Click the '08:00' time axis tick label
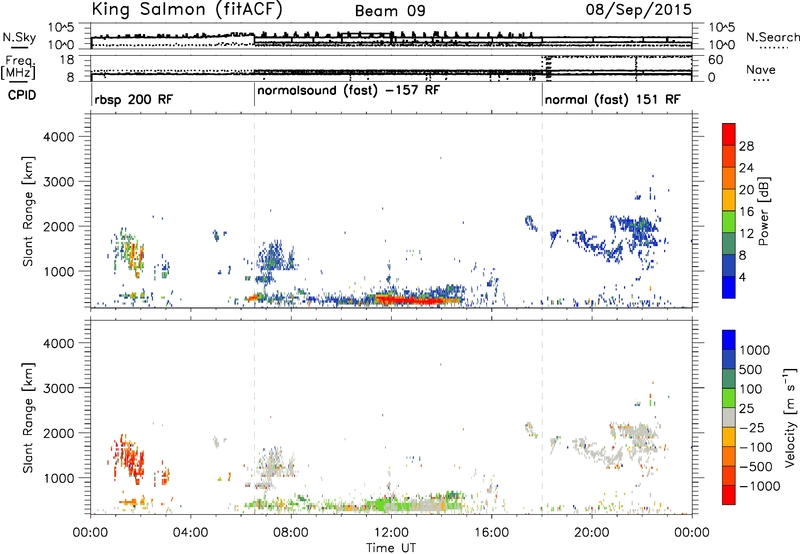800x554 pixels. click(291, 533)
